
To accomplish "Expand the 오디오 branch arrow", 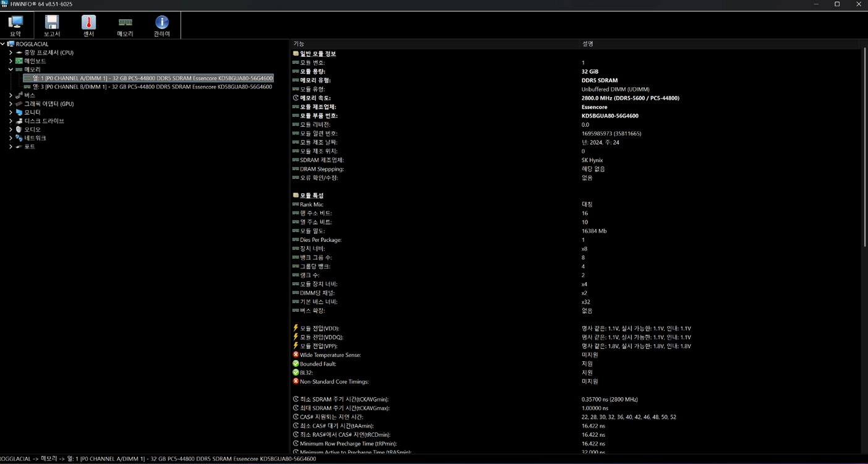I will pos(11,130).
